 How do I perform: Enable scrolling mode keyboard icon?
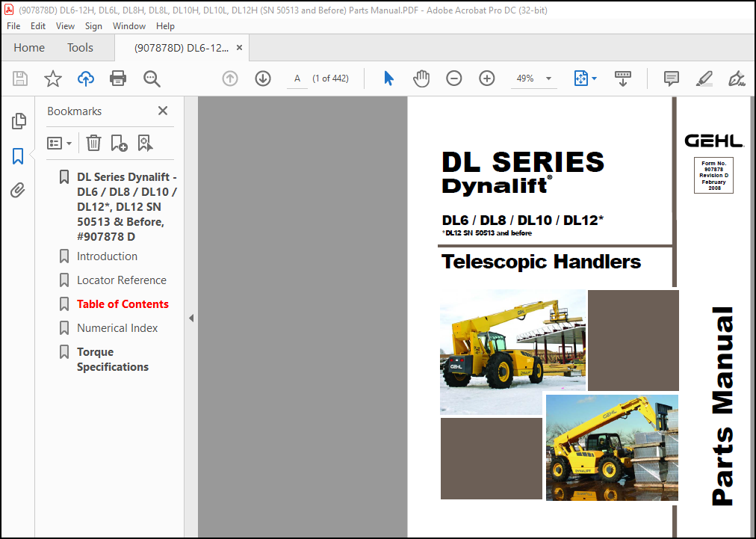click(x=623, y=78)
